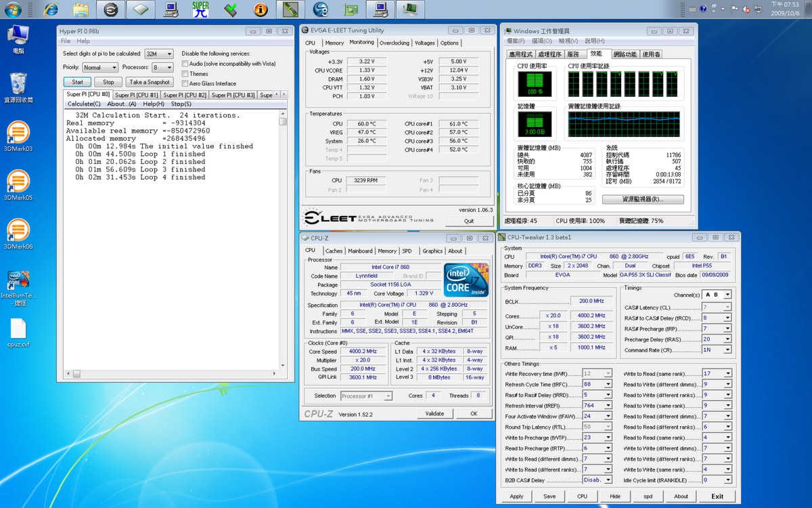Switch to Super PI [CPU #3] tab
This screenshot has width=812, height=508.
click(233, 96)
